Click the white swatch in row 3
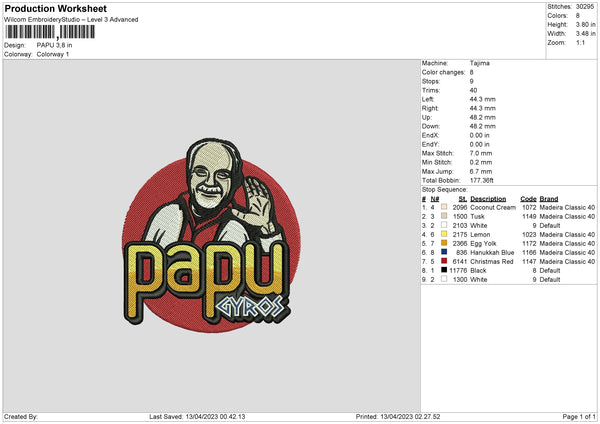The height and width of the screenshot is (424, 600). click(x=444, y=225)
